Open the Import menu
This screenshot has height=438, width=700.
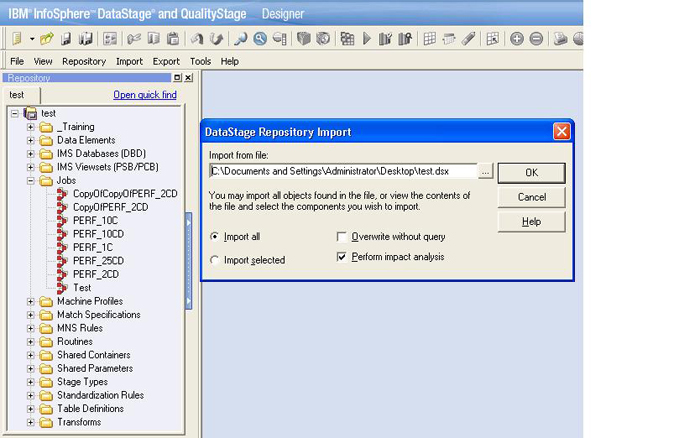click(x=129, y=61)
